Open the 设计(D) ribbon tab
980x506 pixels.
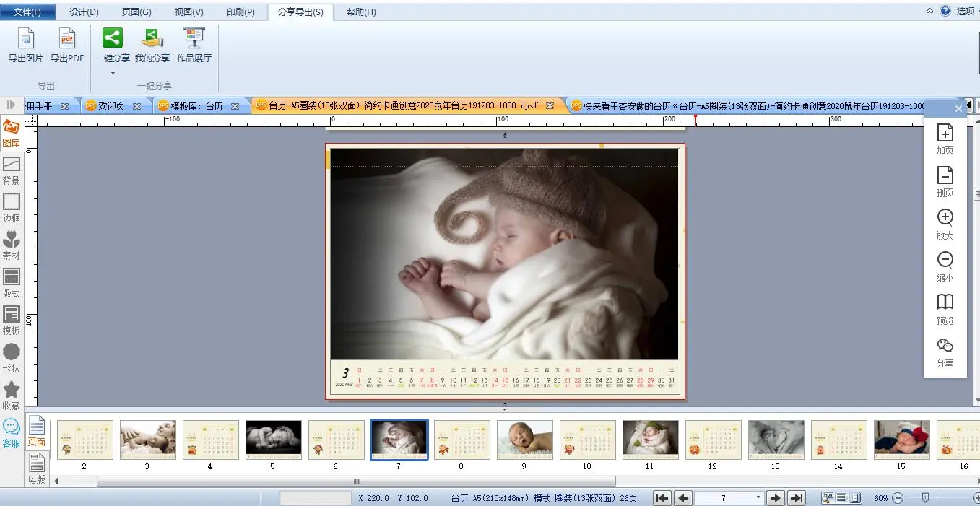point(84,12)
